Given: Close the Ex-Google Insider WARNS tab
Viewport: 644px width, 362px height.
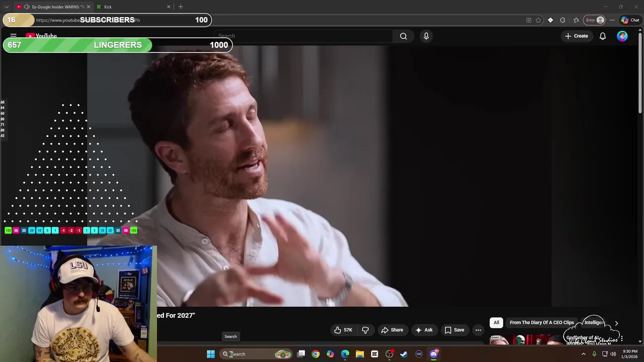Looking at the screenshot, I should pyautogui.click(x=89, y=7).
